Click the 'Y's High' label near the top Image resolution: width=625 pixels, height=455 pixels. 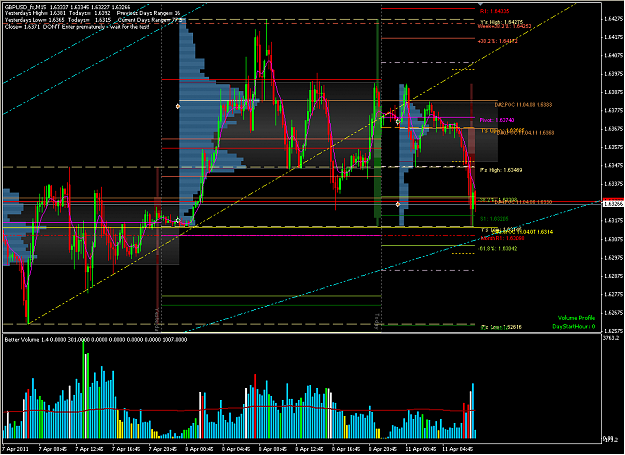pyautogui.click(x=501, y=22)
